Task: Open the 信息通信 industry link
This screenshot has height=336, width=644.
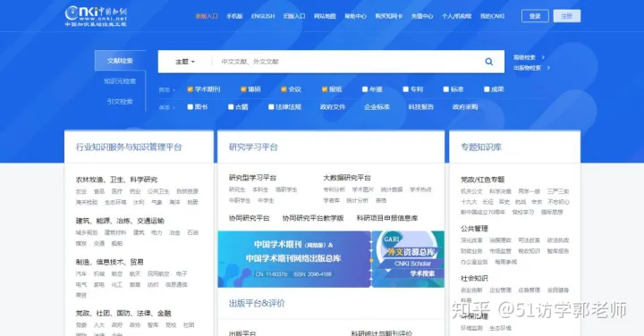Action: (176, 284)
